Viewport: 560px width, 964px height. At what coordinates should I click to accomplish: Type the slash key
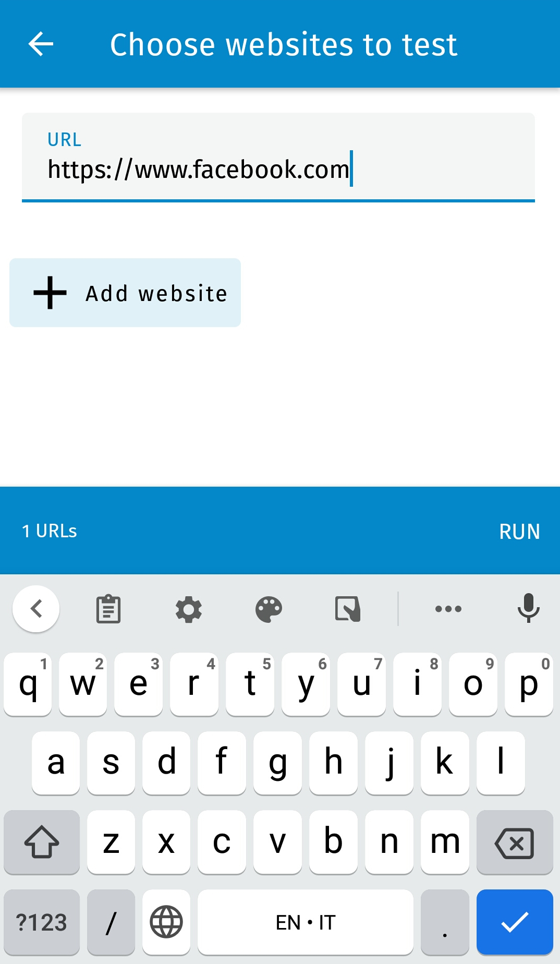coord(111,922)
